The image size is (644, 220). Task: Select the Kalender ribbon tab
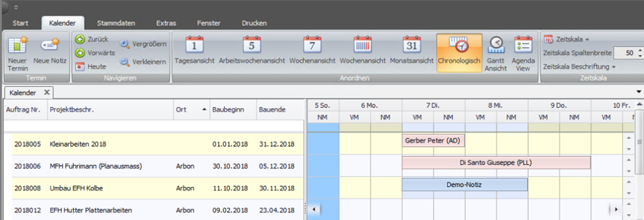[x=62, y=23]
